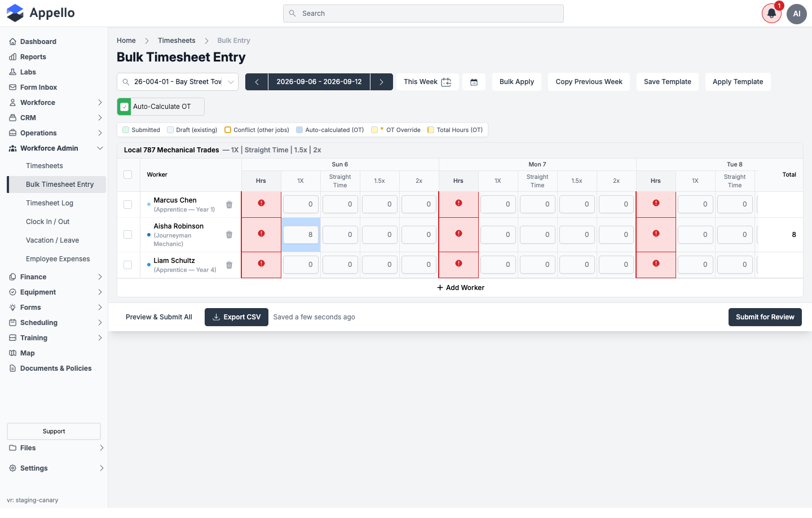Delete Aisha Robinson row with trash icon
The height and width of the screenshot is (518, 812).
click(229, 235)
